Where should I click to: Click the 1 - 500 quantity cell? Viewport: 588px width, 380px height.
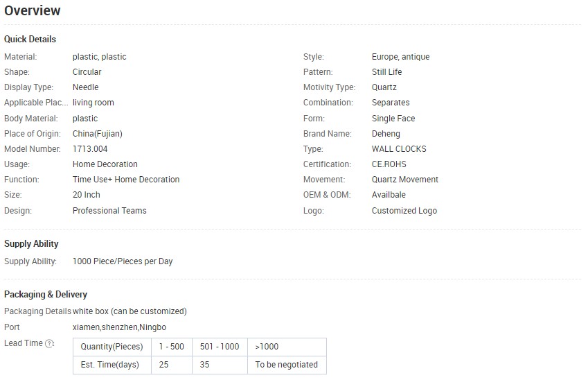tap(172, 347)
